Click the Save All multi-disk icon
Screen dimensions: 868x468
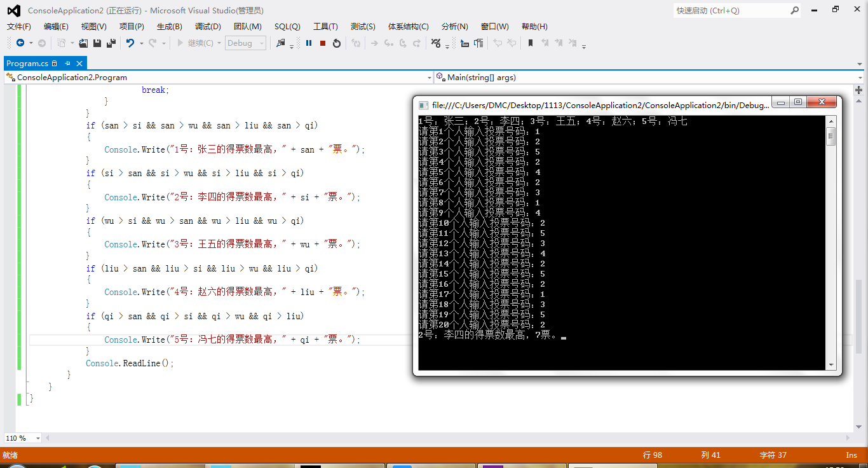(111, 43)
